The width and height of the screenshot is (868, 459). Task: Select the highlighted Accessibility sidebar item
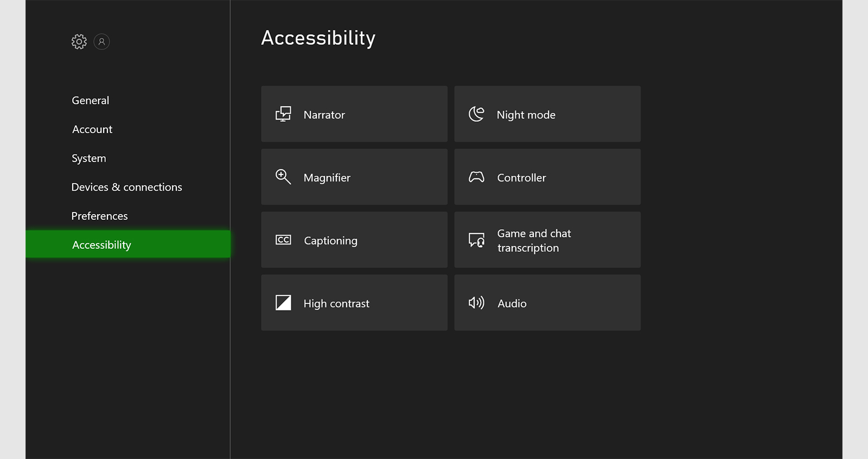[128, 244]
